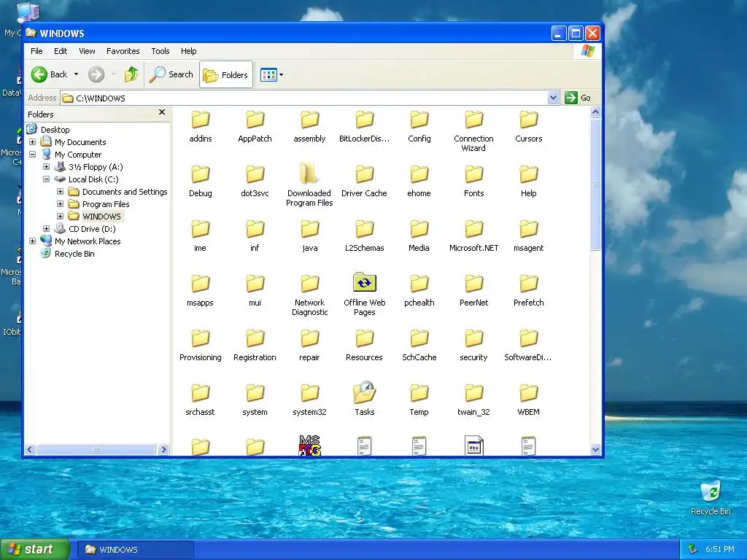Viewport: 747px width, 560px height.
Task: Click the 6:51 PM clock
Action: pyautogui.click(x=720, y=550)
